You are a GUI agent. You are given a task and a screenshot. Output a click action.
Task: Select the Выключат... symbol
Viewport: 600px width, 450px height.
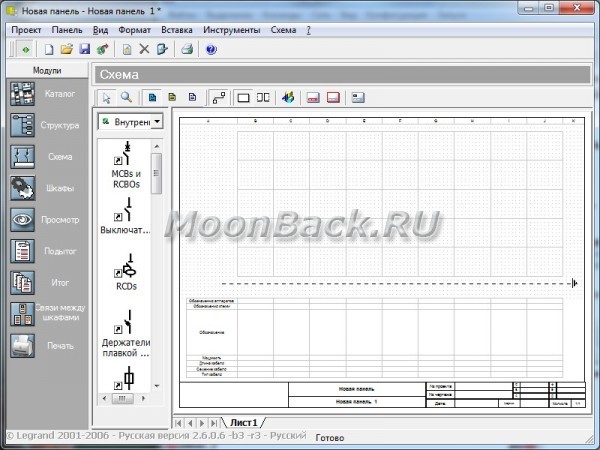coord(126,215)
